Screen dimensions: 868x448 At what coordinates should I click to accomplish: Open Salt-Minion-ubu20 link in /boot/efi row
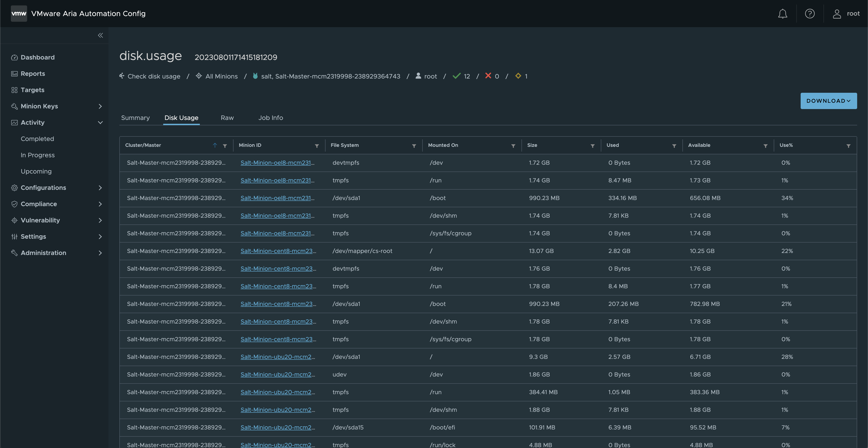[278, 427]
